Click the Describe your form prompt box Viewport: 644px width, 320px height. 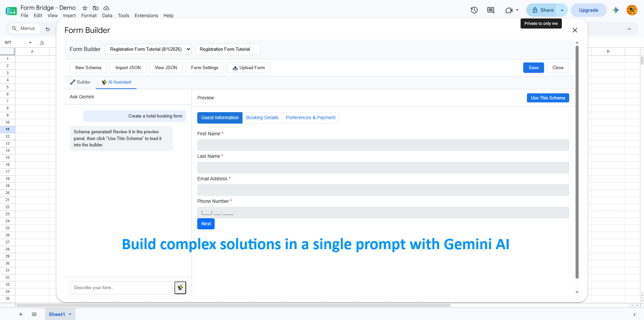pyautogui.click(x=121, y=288)
